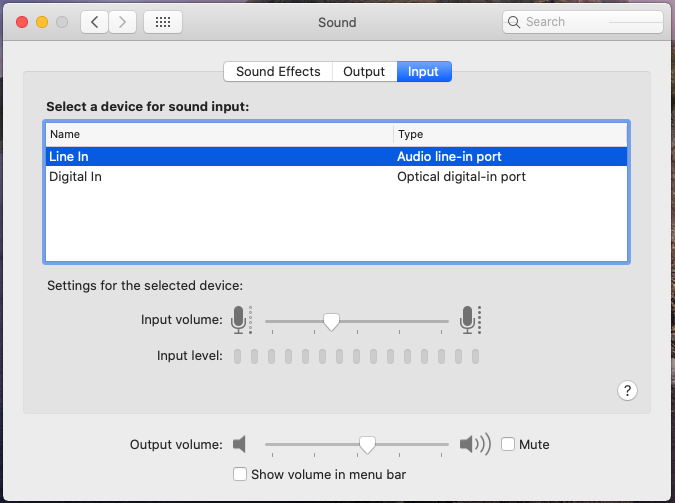Click the low input volume microphone icon
The height and width of the screenshot is (503, 675).
click(242, 320)
